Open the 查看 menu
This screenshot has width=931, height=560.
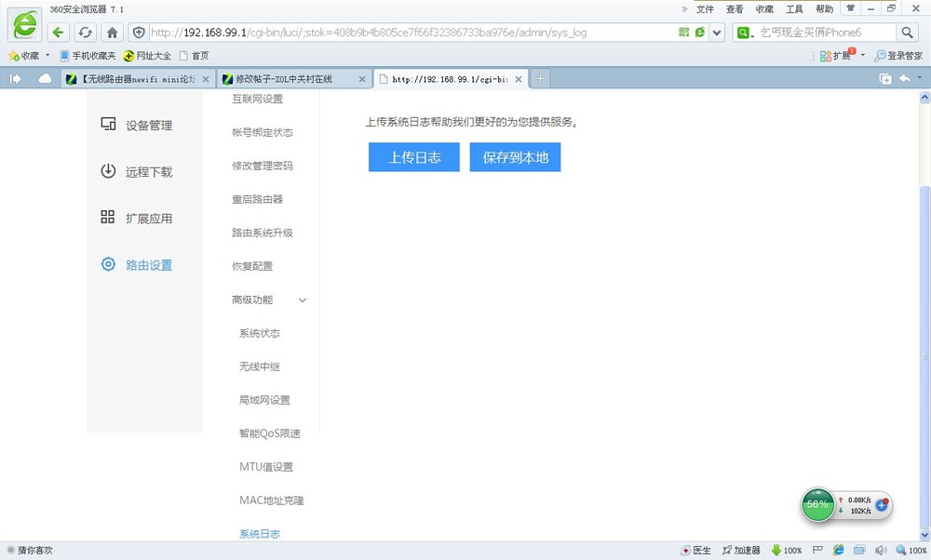735,9
